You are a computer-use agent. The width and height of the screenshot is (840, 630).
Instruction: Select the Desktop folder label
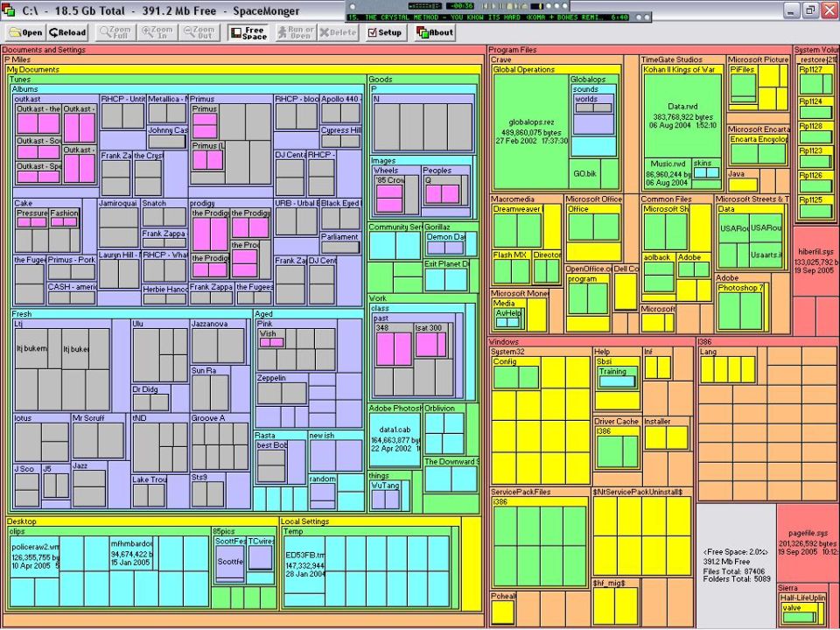point(22,521)
